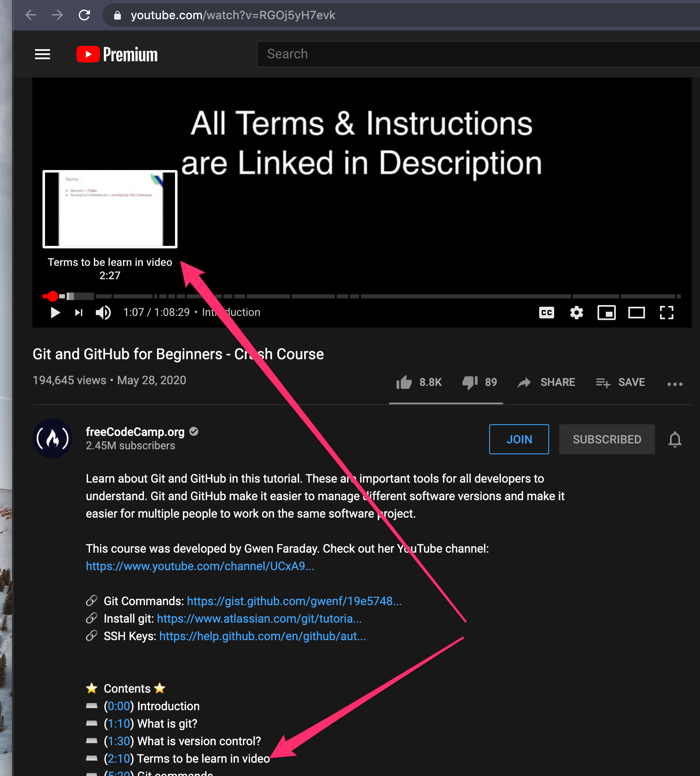The height and width of the screenshot is (776, 700).
Task: Jump to the 2:10 Terms timestamp
Action: pos(118,758)
